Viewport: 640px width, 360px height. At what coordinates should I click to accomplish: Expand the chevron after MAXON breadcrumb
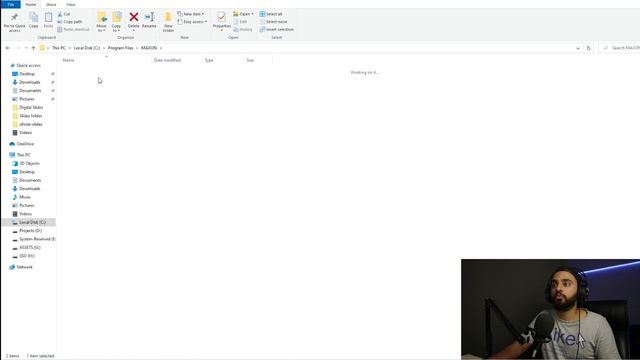coord(161,48)
